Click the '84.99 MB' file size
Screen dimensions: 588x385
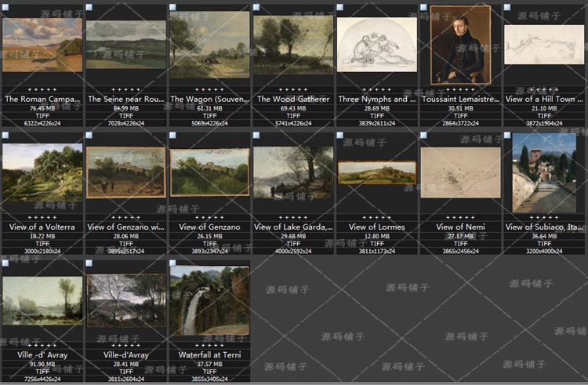point(126,108)
